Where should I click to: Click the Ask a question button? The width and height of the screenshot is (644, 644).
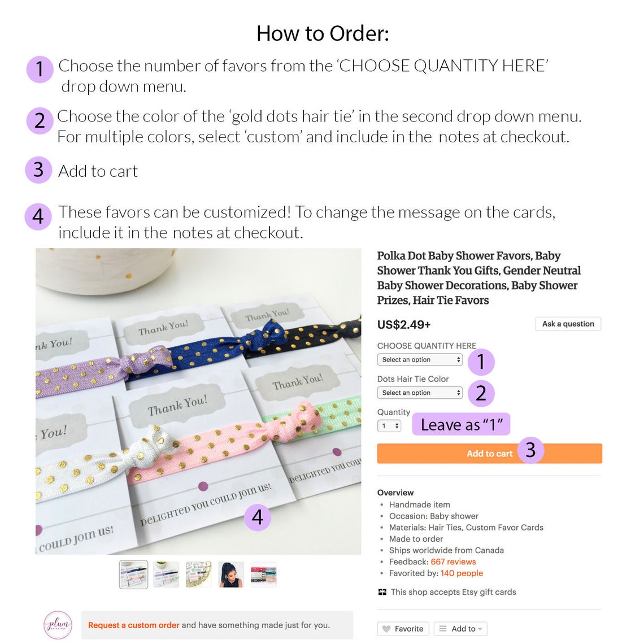pos(568,324)
